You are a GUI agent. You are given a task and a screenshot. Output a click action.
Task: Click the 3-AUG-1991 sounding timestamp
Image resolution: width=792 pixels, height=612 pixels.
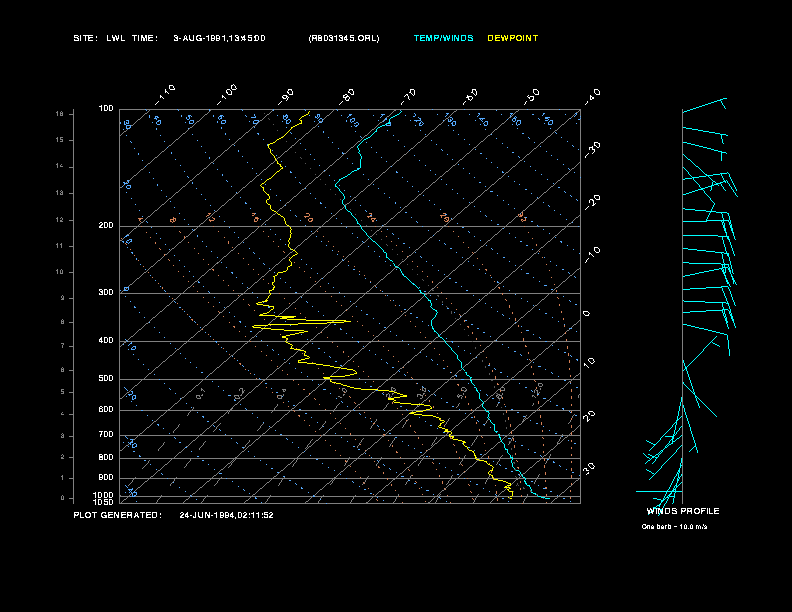coord(219,38)
